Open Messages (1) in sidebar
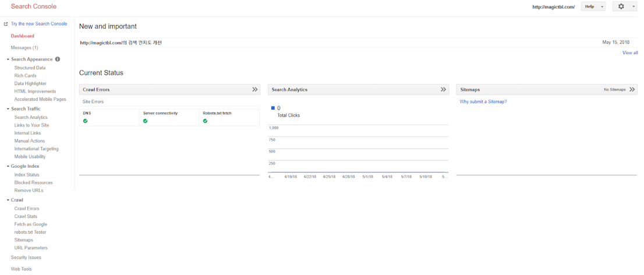The width and height of the screenshot is (644, 275). point(24,48)
